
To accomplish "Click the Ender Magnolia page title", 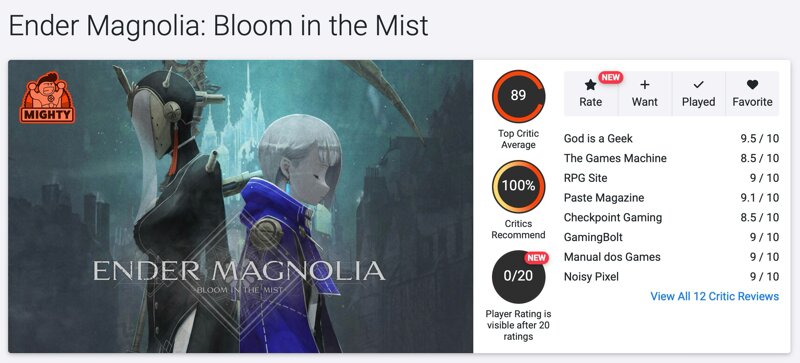I will click(x=218, y=26).
